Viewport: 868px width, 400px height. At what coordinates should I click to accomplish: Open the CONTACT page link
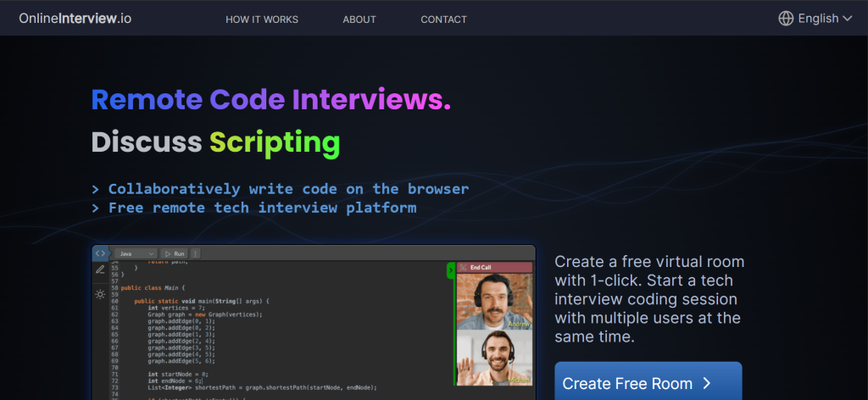pos(443,19)
